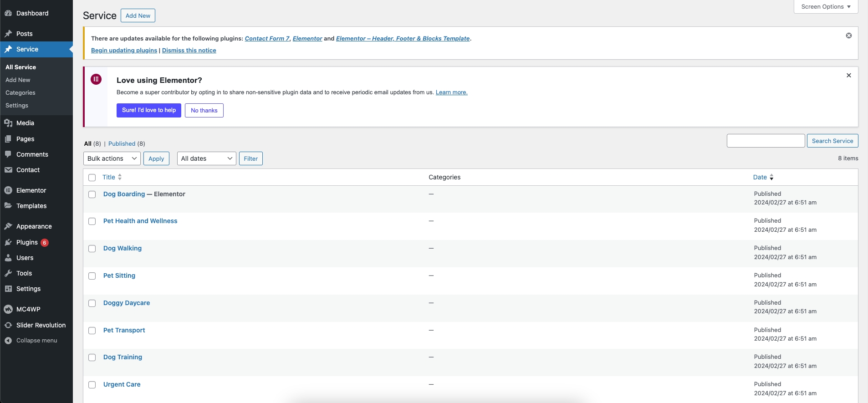The width and height of the screenshot is (868, 403).
Task: Click the Elementor icon in sidebar menu
Action: click(x=8, y=190)
